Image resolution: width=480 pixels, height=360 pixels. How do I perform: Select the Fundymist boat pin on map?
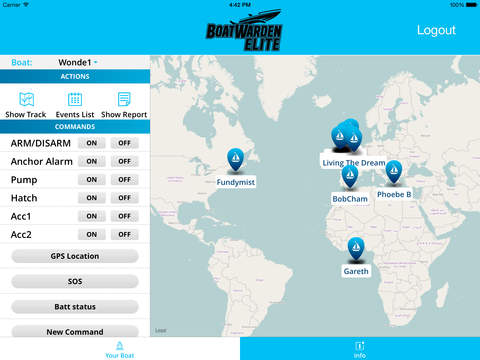point(235,160)
